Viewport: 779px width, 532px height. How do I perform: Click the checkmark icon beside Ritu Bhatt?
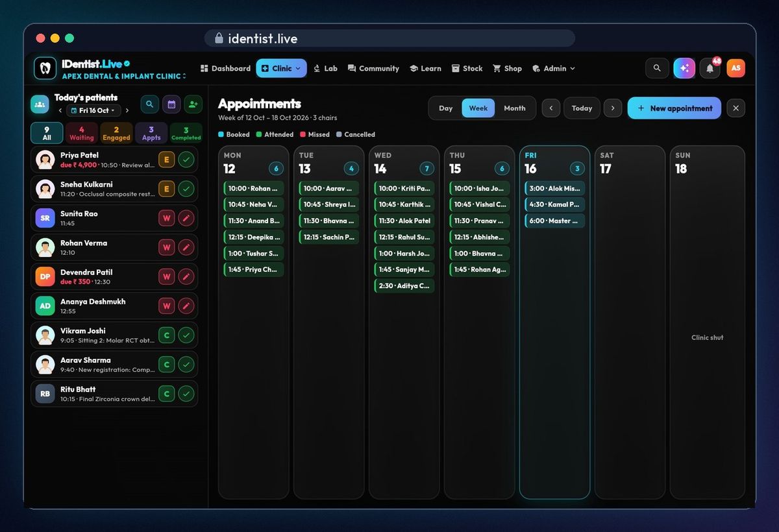(x=186, y=394)
